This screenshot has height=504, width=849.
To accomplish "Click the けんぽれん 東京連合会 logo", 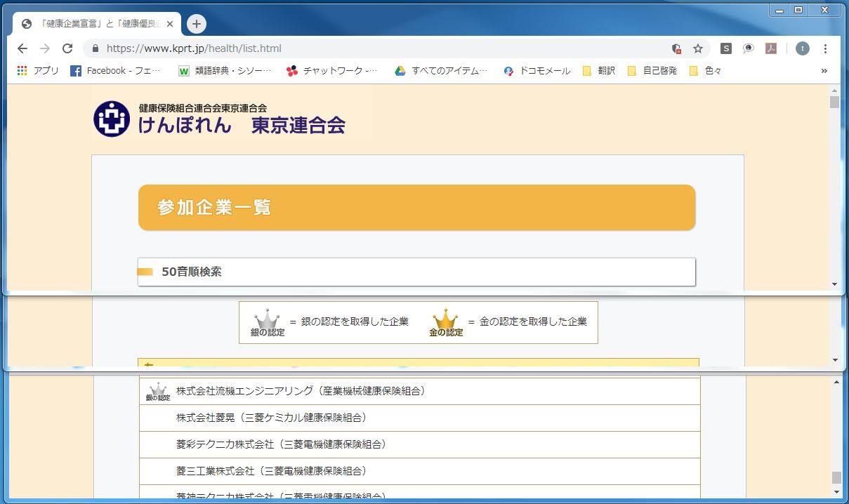I will (x=219, y=119).
